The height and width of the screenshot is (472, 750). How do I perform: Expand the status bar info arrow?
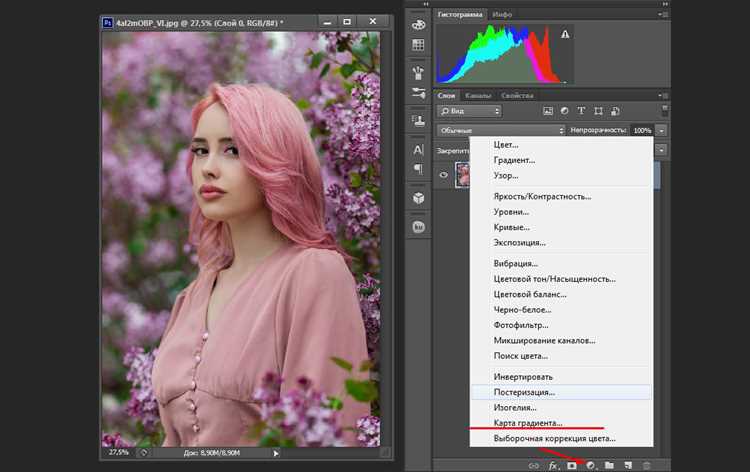(x=276, y=453)
